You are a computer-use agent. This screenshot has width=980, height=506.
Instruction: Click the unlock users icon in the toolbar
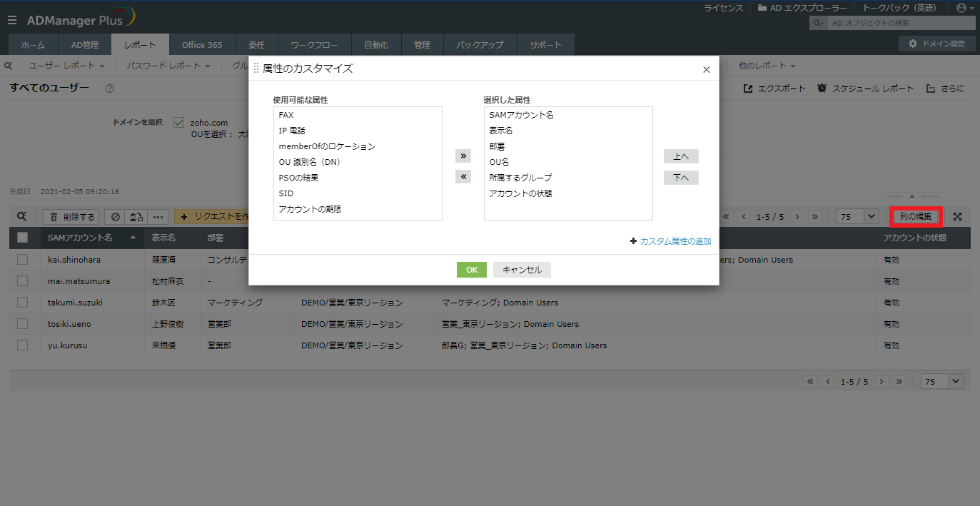(135, 217)
